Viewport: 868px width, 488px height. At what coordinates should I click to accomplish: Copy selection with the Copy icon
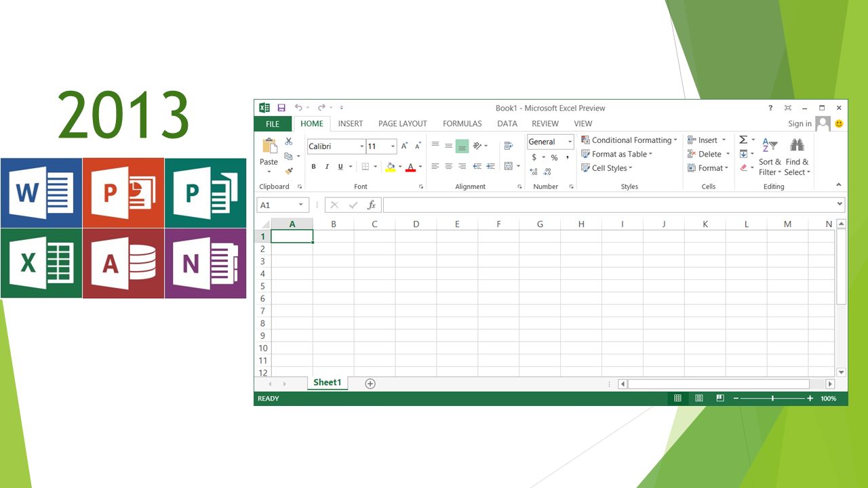(288, 157)
